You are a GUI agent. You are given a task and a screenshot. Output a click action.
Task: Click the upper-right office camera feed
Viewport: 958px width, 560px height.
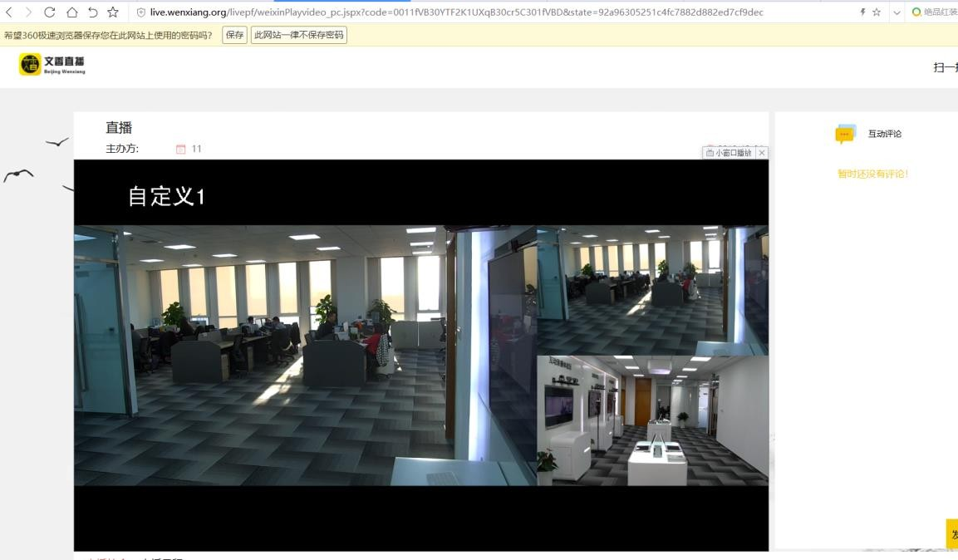(x=652, y=290)
